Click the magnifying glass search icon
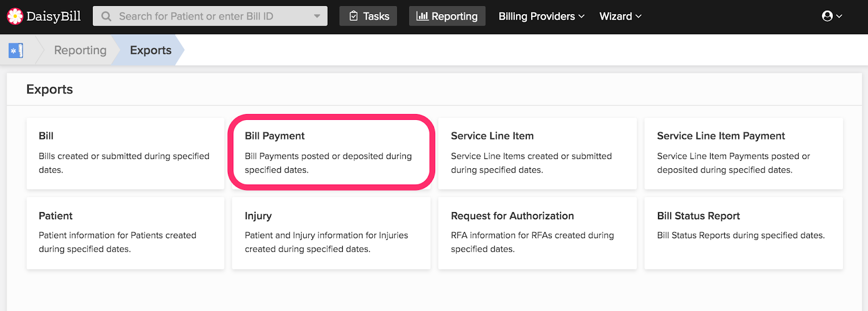 coord(106,16)
